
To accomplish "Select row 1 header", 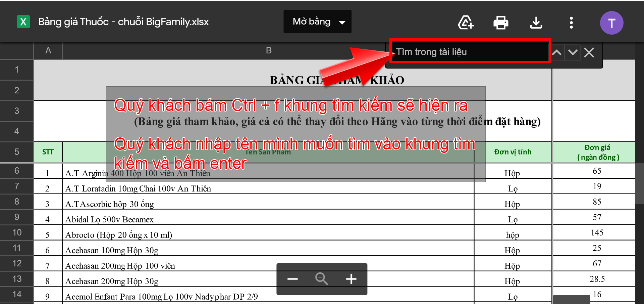I will click(x=16, y=70).
